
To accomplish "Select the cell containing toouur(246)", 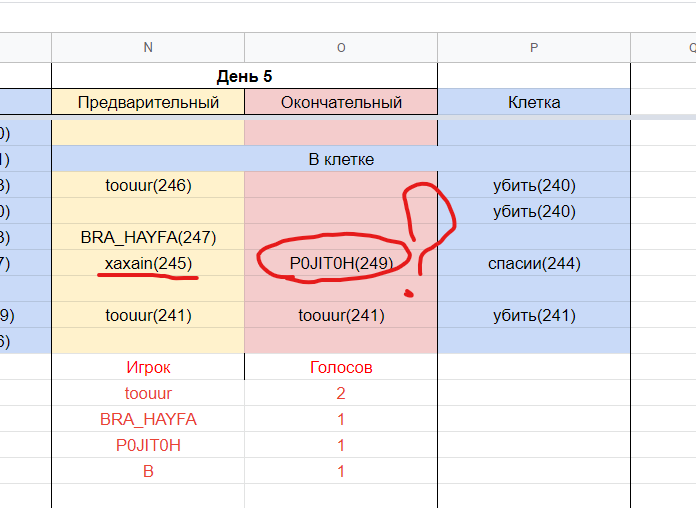I will [x=148, y=185].
